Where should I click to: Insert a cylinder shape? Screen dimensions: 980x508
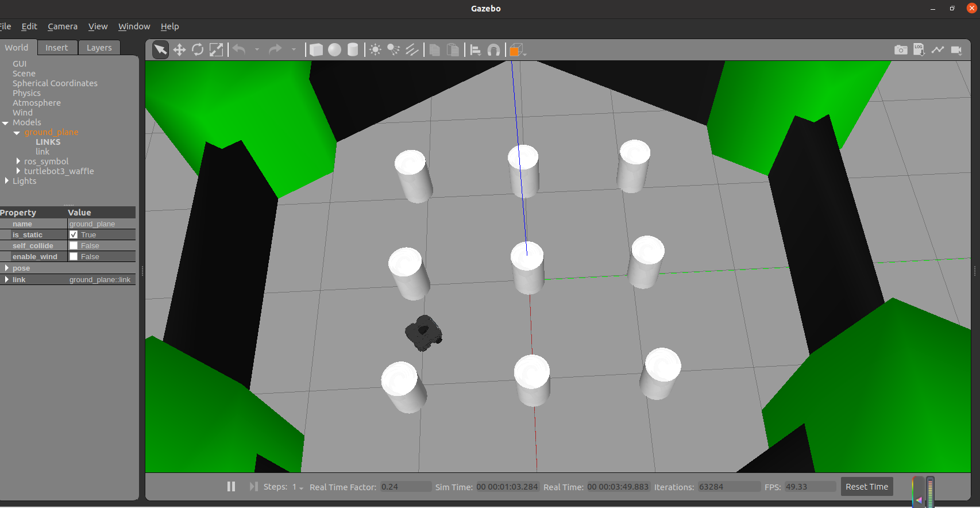pos(353,50)
